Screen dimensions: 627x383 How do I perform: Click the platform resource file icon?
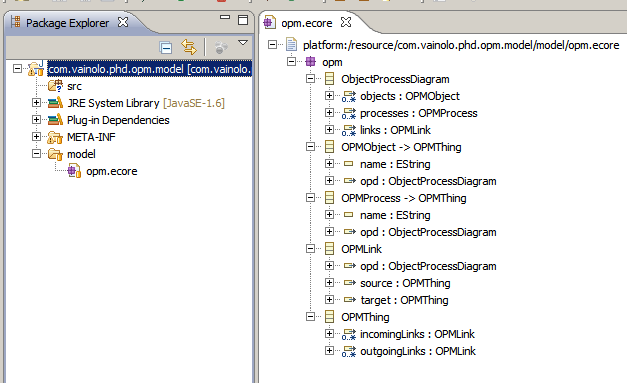tap(292, 44)
